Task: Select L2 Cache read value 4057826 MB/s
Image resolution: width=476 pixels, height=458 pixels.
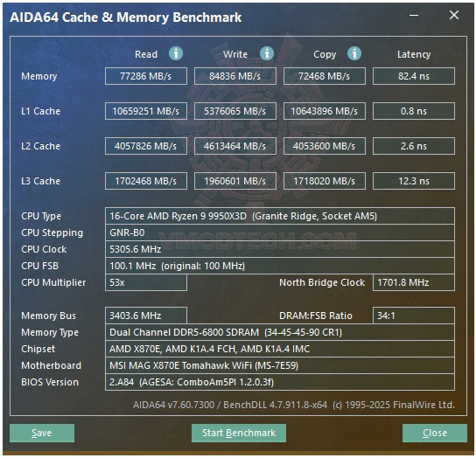Action: tap(146, 146)
